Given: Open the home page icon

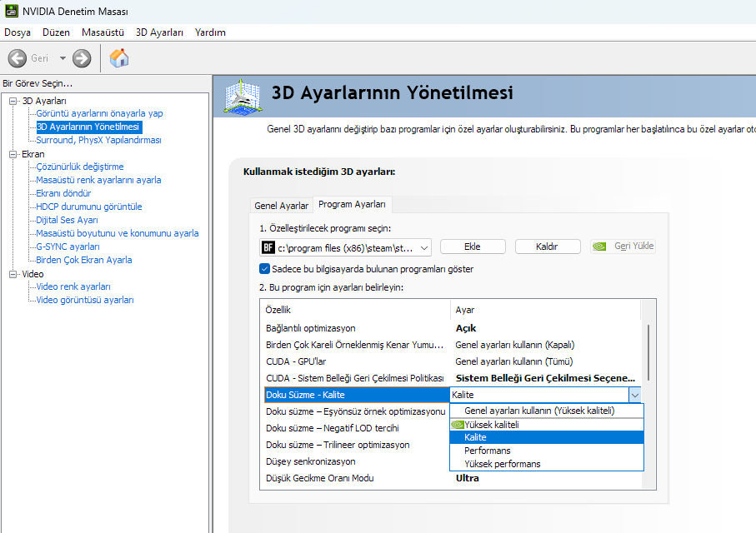Looking at the screenshot, I should coord(119,57).
